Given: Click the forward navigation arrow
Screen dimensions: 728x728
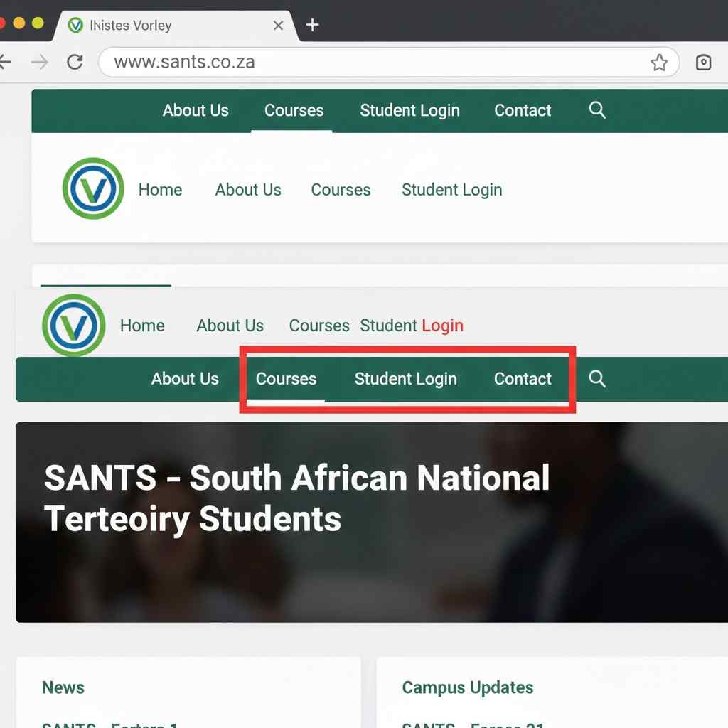Looking at the screenshot, I should (x=39, y=62).
